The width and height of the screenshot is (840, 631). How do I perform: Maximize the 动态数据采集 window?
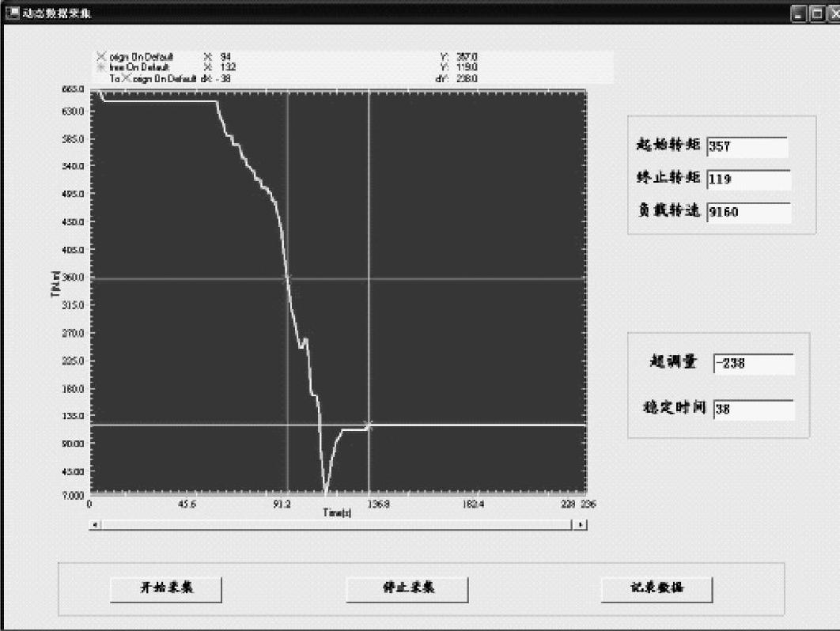(x=817, y=13)
